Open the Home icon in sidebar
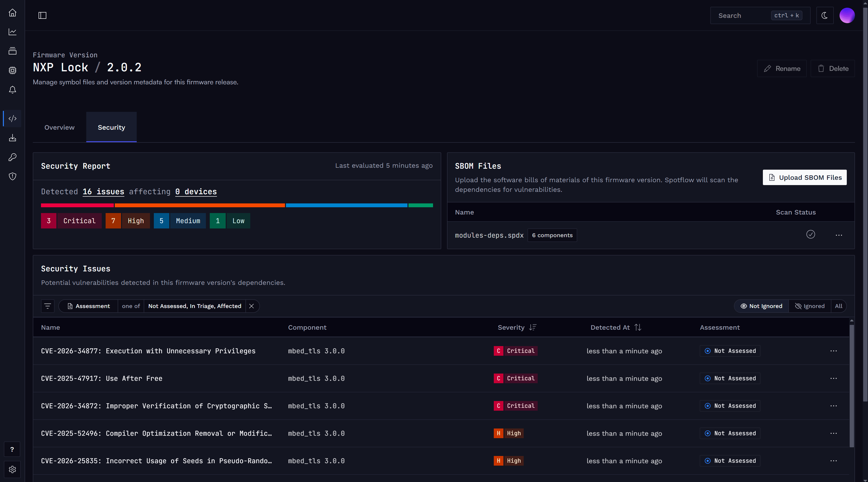This screenshot has height=482, width=868. [x=13, y=13]
